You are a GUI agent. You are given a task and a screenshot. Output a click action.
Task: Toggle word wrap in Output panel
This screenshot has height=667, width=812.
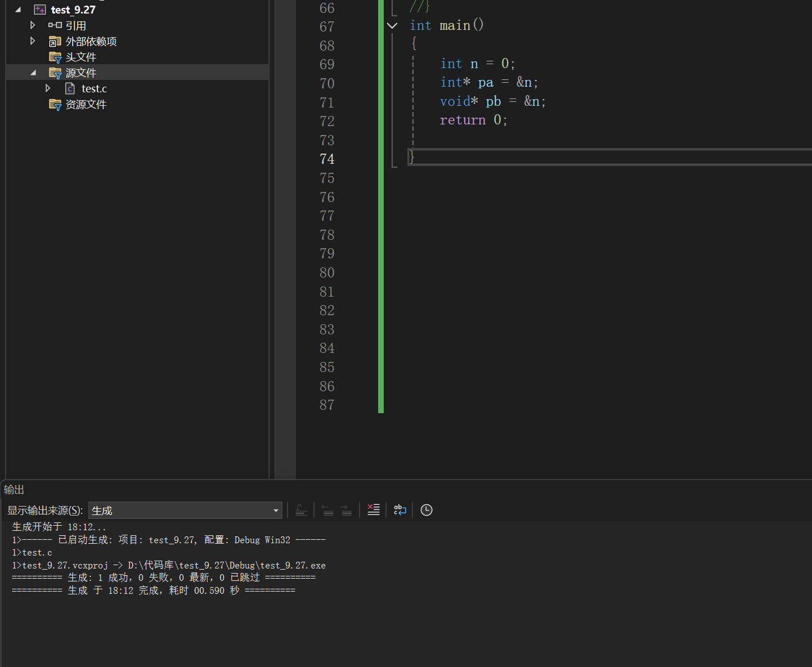point(400,510)
